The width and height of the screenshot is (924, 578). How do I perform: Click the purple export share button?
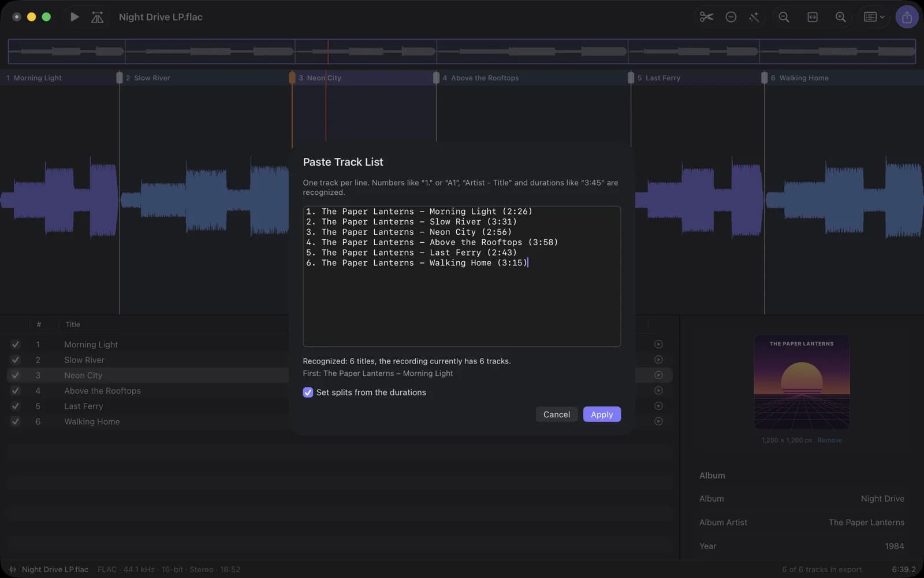(907, 17)
